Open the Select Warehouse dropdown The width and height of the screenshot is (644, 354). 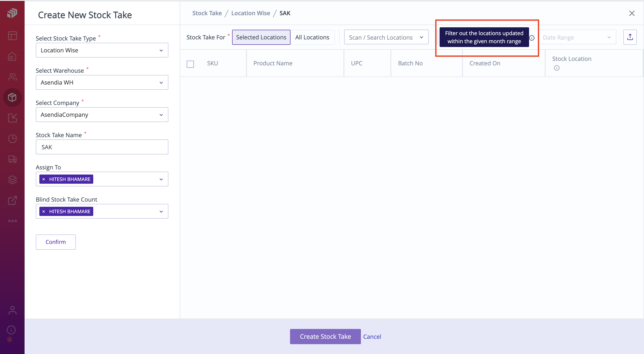pos(102,82)
